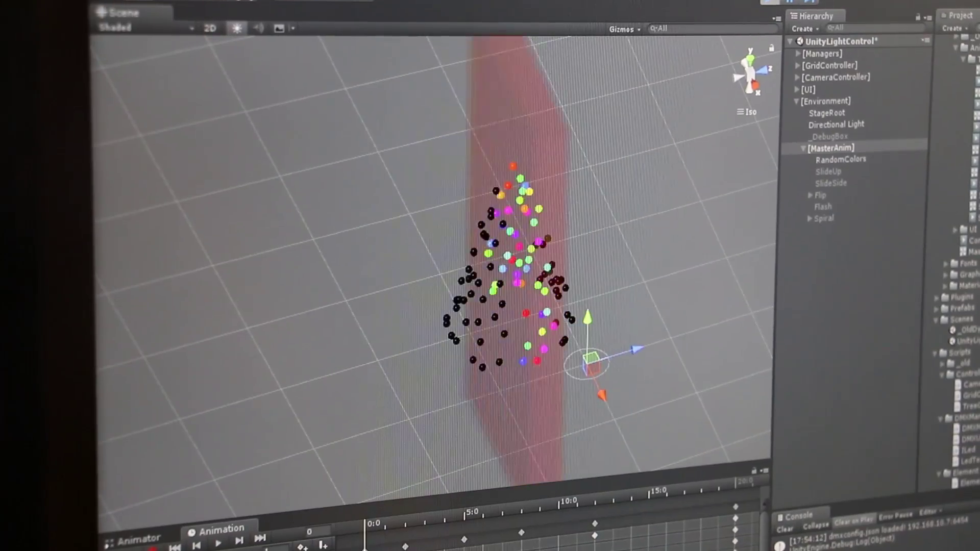The image size is (980, 551).
Task: Collapse the [Environment] object
Action: [x=796, y=101]
